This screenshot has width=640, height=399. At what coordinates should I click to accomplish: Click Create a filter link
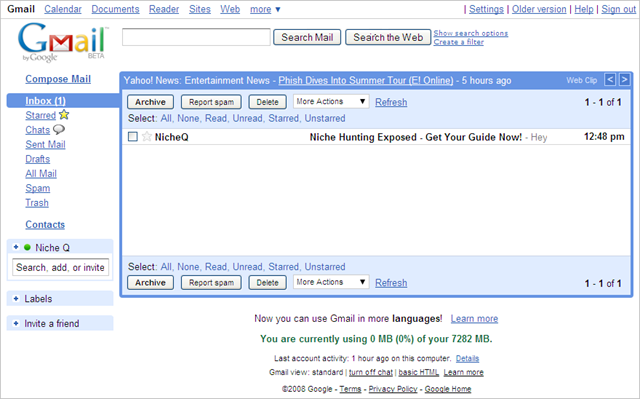(x=458, y=42)
